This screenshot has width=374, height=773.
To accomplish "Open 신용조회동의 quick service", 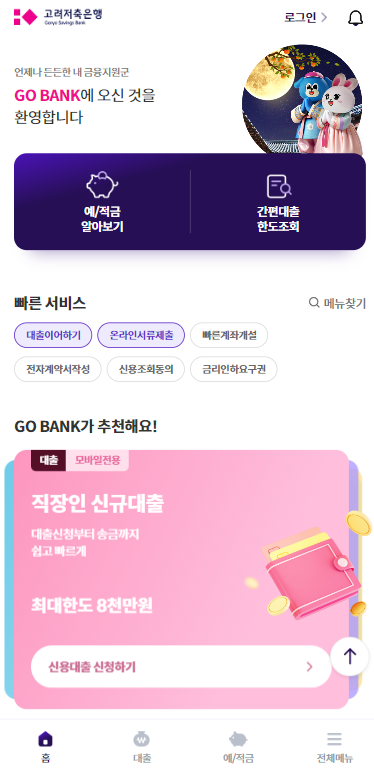I will click(146, 369).
